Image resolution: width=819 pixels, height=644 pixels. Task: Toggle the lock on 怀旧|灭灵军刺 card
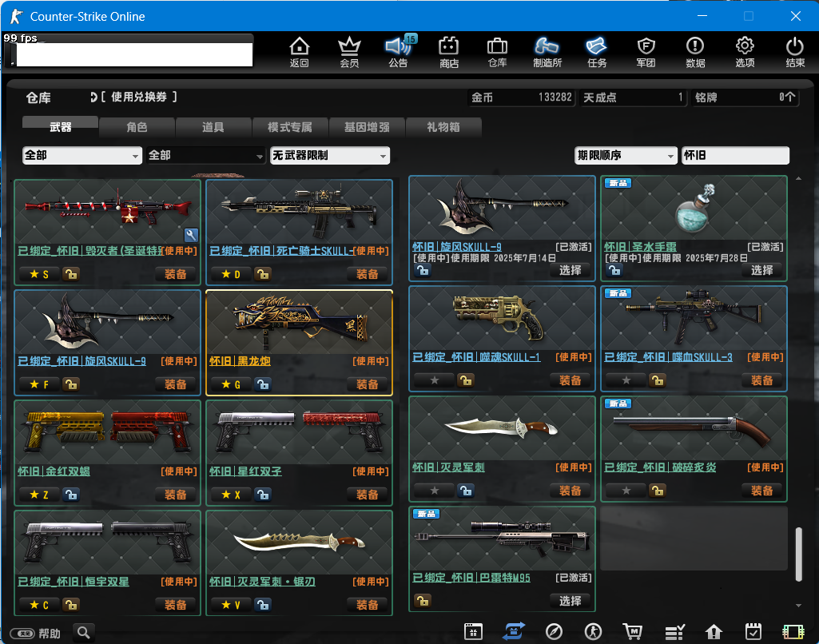(x=465, y=491)
